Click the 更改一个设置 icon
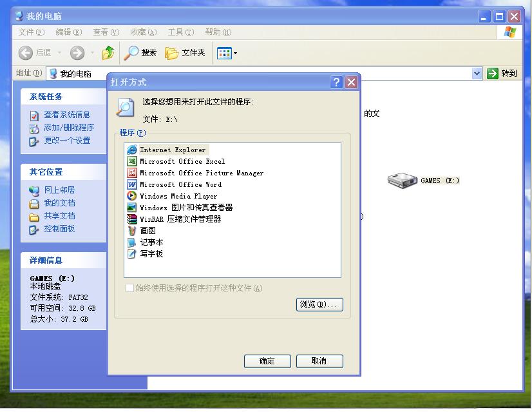 coord(34,141)
